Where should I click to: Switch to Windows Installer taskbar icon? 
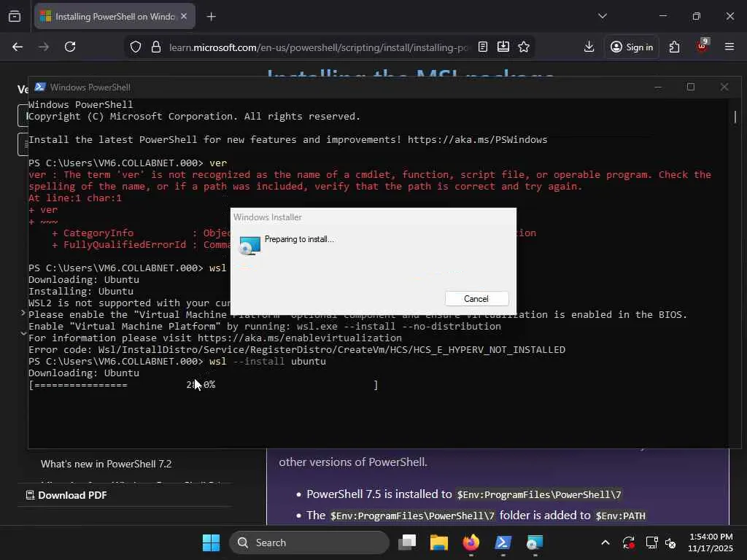tap(535, 542)
